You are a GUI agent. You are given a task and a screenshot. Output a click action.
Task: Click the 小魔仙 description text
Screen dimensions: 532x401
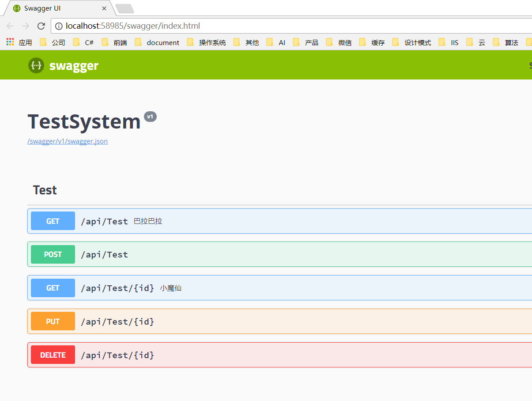click(x=171, y=288)
